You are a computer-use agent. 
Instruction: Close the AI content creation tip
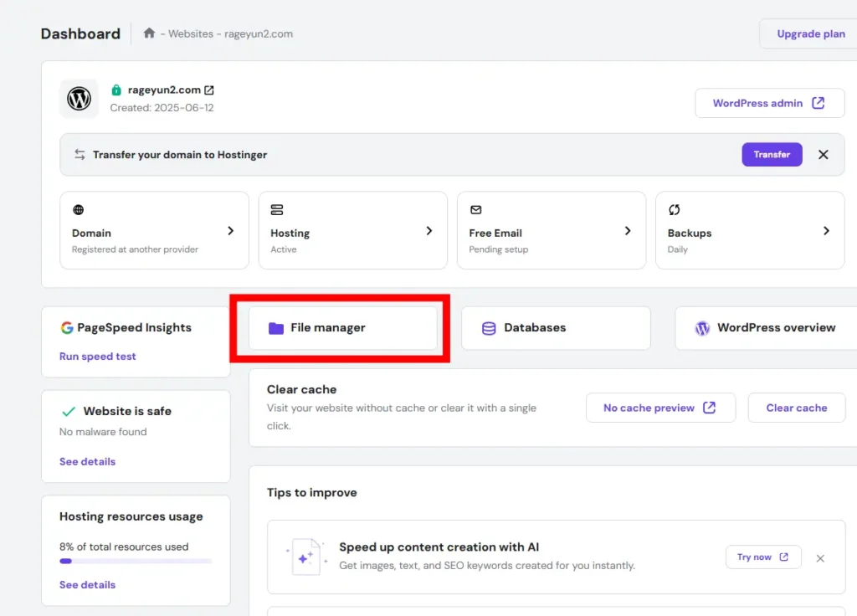(x=820, y=558)
